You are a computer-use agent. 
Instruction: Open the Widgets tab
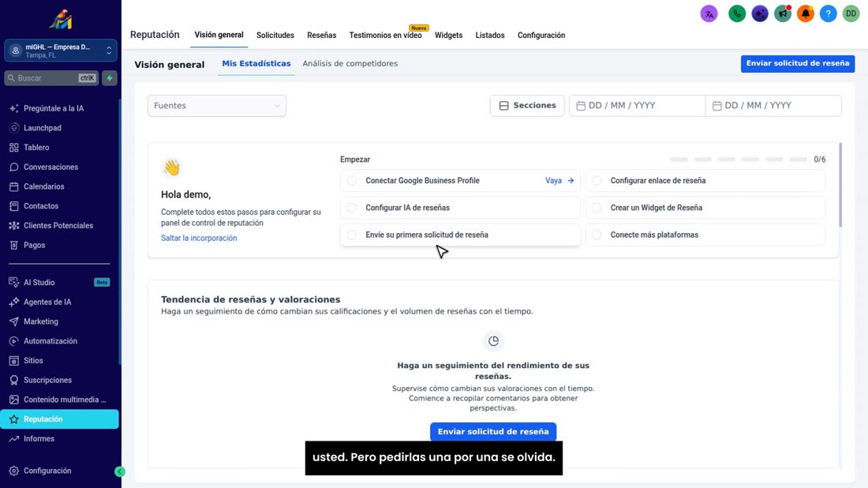[448, 36]
